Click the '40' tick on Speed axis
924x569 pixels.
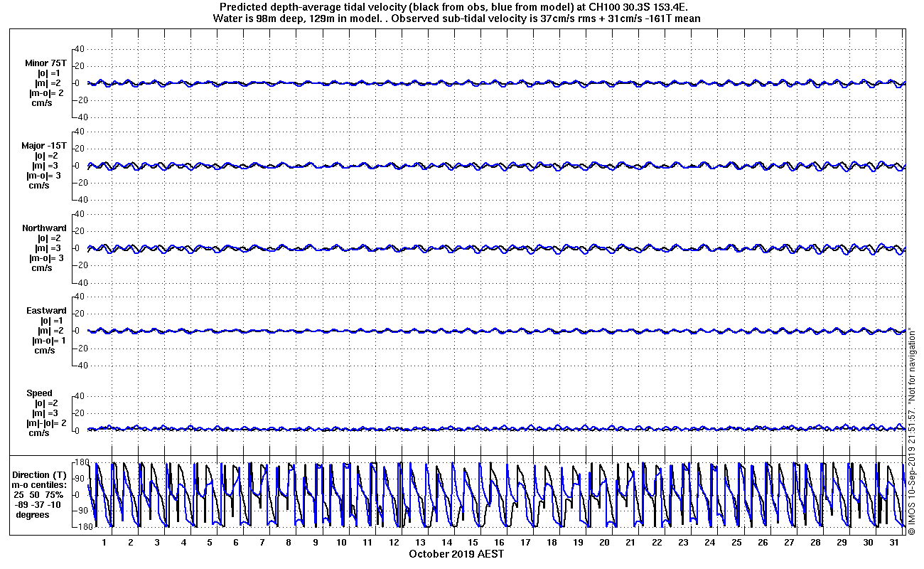pos(80,396)
